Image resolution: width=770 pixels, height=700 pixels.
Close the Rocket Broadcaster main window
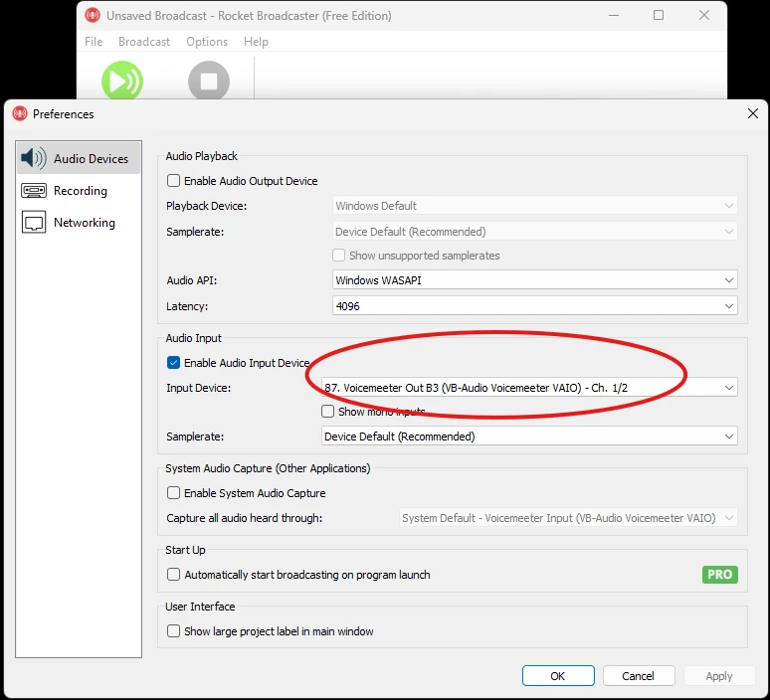[x=704, y=15]
